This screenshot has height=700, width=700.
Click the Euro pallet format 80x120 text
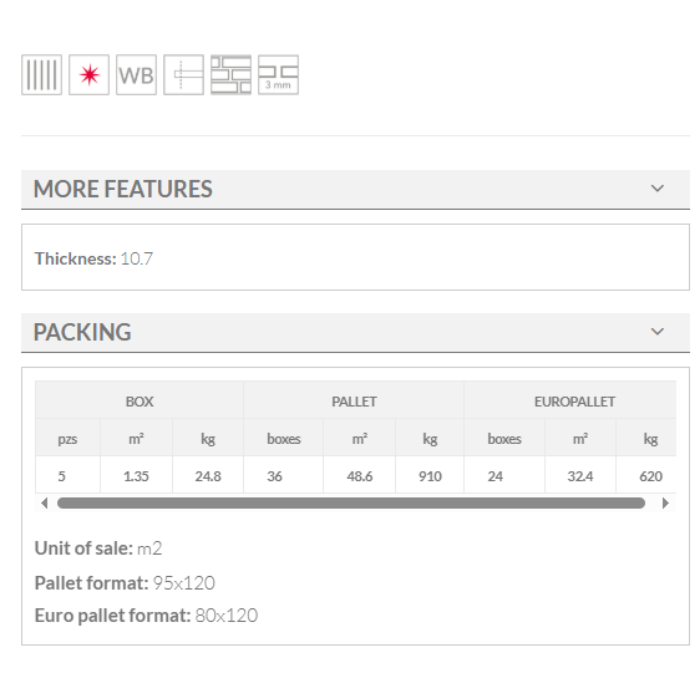pyautogui.click(x=225, y=615)
